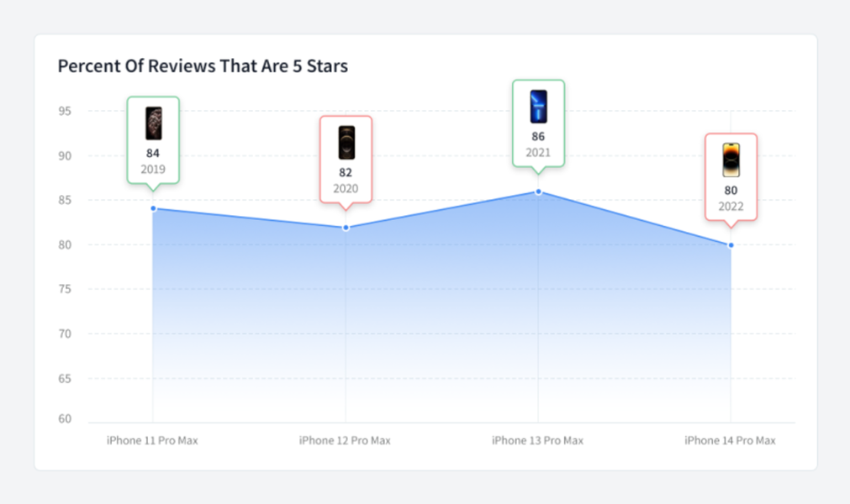This screenshot has width=850, height=504.
Task: Click the gold iPhone 14 Pro Max image
Action: click(731, 160)
